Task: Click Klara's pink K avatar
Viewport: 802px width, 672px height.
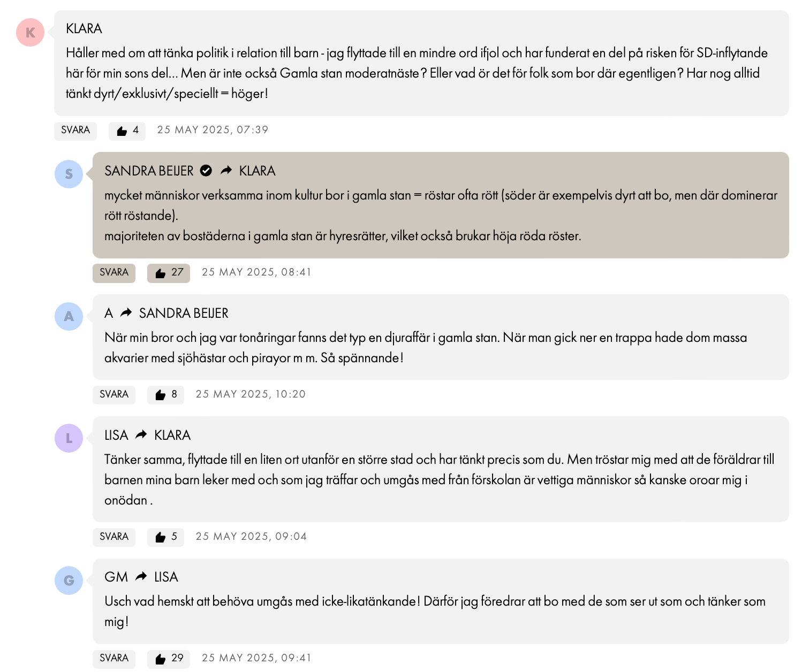Action: (x=30, y=32)
